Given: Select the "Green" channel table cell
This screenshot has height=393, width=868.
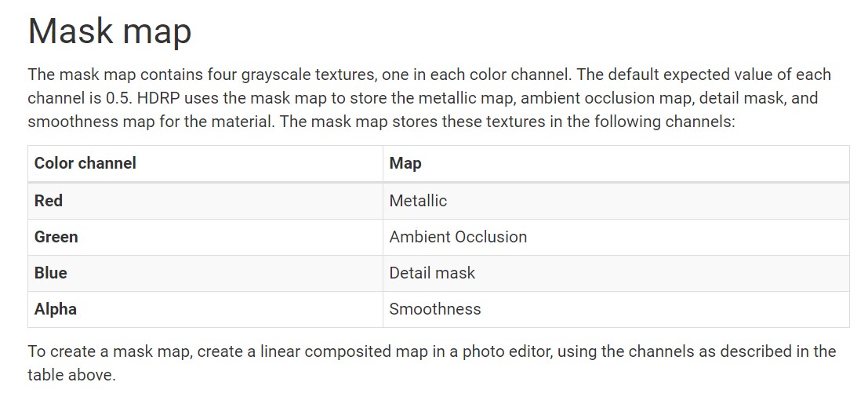Looking at the screenshot, I should point(56,237).
